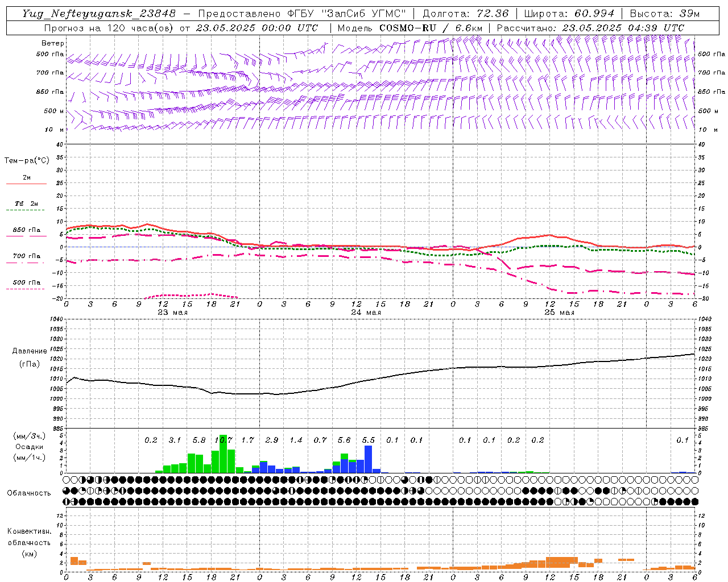The width and height of the screenshot is (728, 582).
Task: Click the Давление panel label
Action: [30, 351]
